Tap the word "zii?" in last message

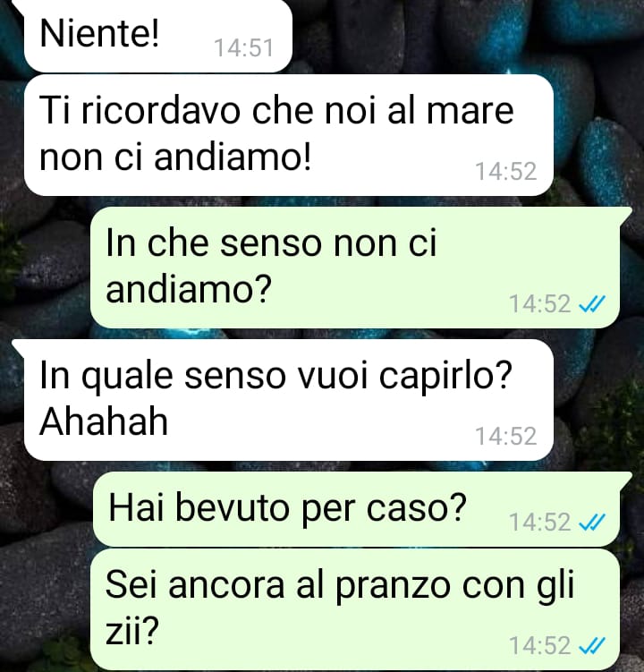(132, 631)
